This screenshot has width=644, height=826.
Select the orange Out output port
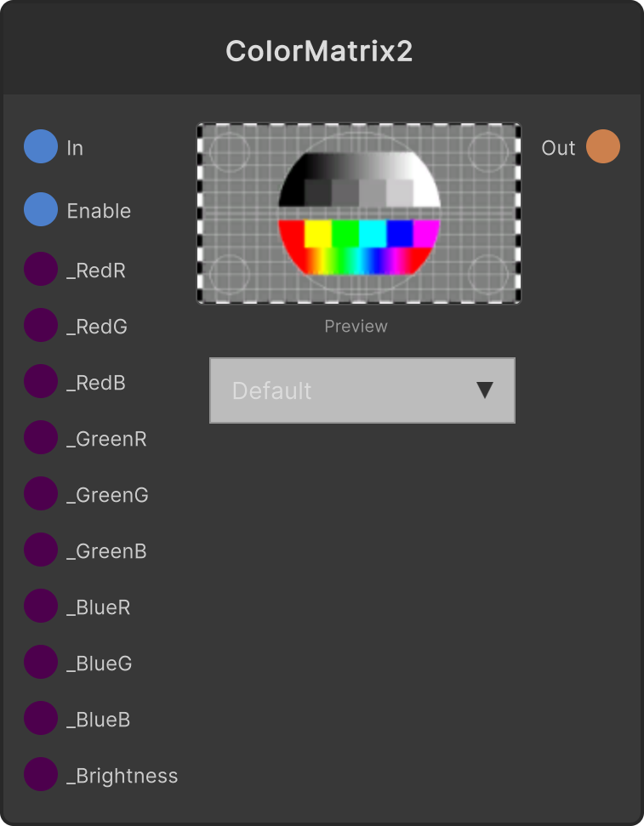click(x=603, y=146)
